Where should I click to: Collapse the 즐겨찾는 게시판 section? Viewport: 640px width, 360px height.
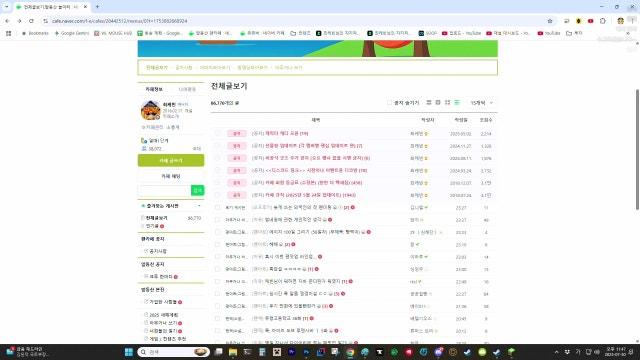199,206
